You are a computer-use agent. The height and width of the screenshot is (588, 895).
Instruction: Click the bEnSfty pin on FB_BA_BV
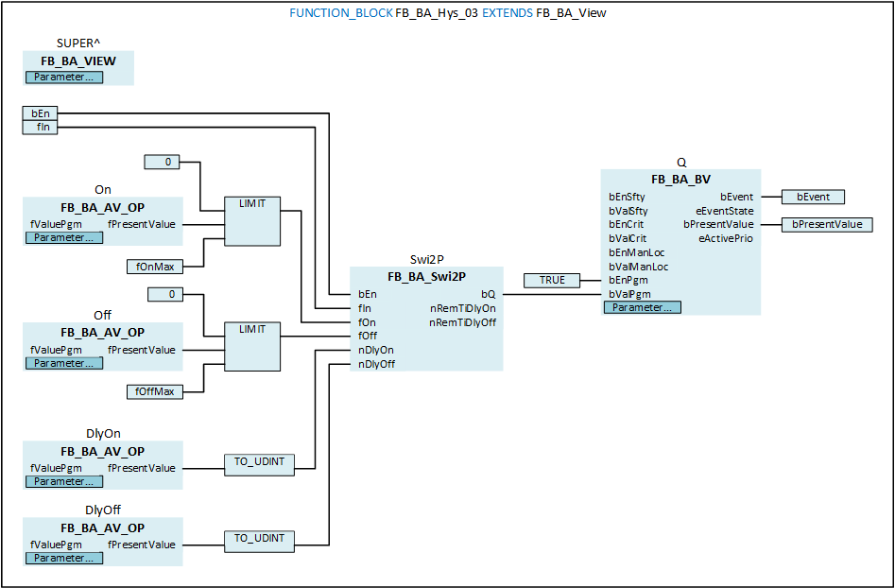pos(627,197)
